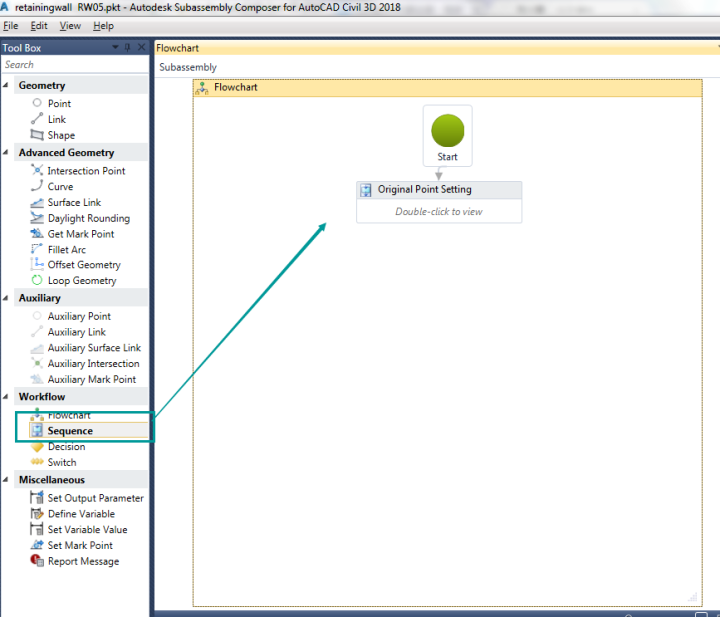This screenshot has width=720, height=617.
Task: Select the Offset Geometry icon
Action: tap(37, 264)
